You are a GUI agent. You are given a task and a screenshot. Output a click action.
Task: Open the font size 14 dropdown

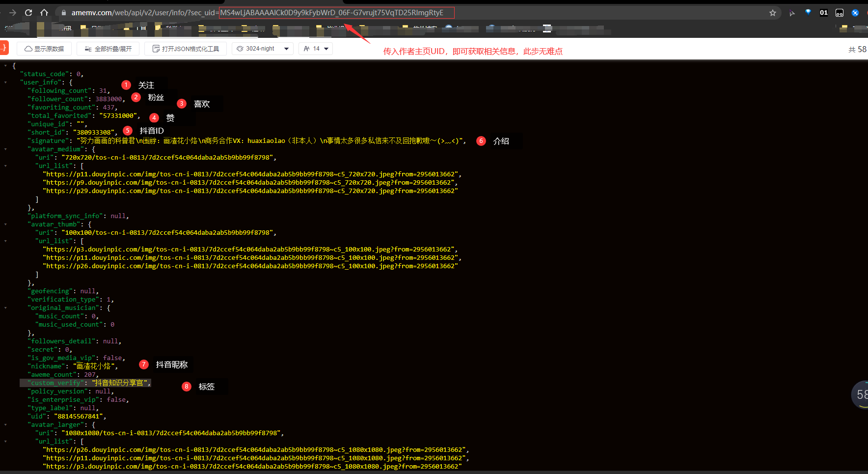(x=316, y=49)
